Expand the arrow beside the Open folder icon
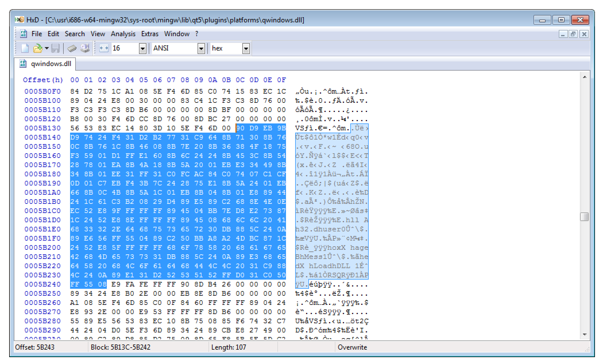 click(47, 48)
